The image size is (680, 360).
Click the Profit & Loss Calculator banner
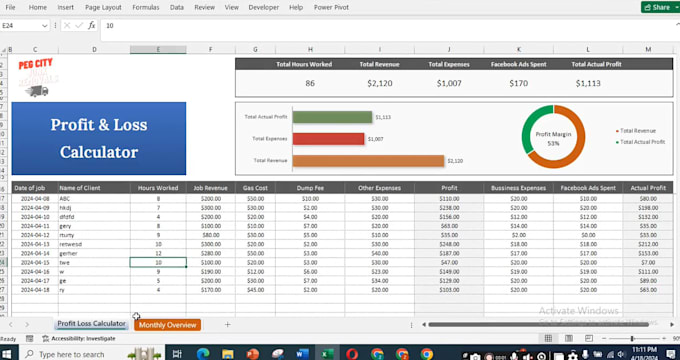(99, 138)
